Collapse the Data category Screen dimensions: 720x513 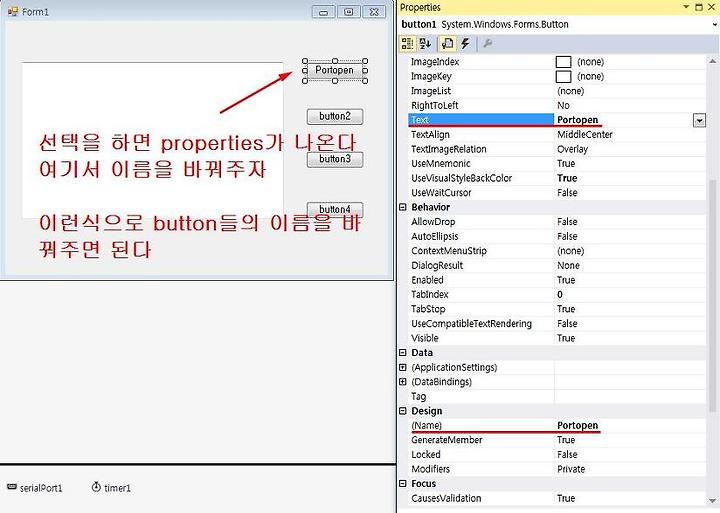tap(403, 353)
